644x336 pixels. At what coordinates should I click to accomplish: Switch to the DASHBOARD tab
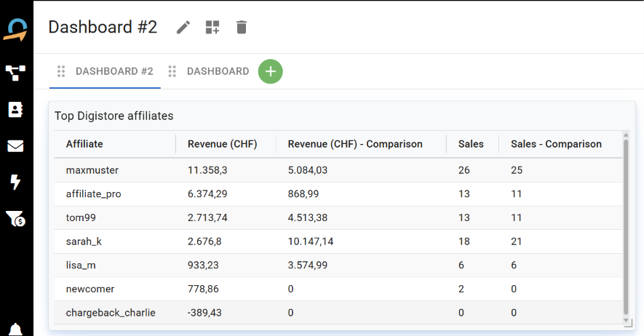[218, 71]
